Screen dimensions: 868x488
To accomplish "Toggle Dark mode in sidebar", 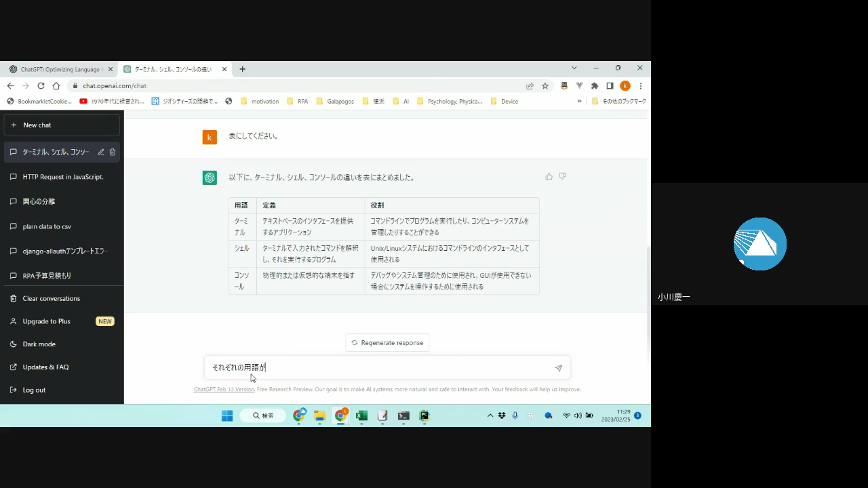I will point(39,344).
